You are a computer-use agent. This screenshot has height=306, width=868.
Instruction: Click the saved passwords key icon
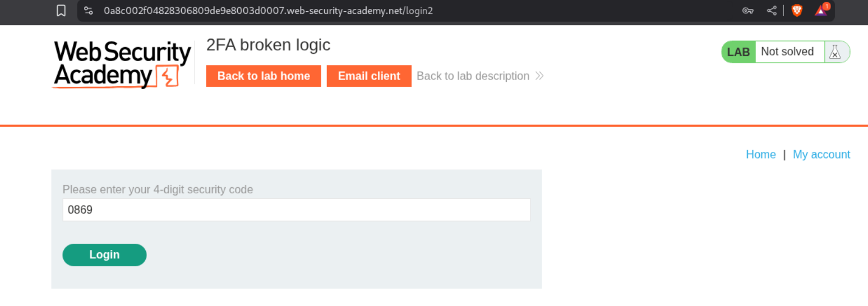747,11
